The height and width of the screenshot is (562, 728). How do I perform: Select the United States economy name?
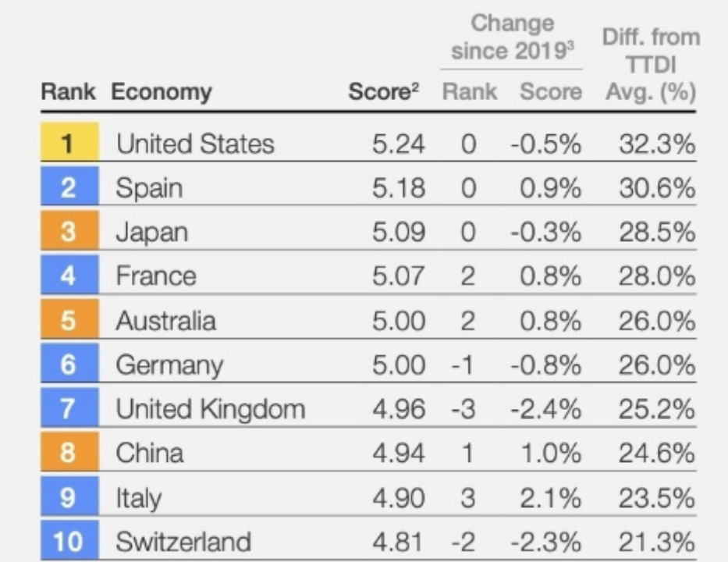[x=196, y=144]
